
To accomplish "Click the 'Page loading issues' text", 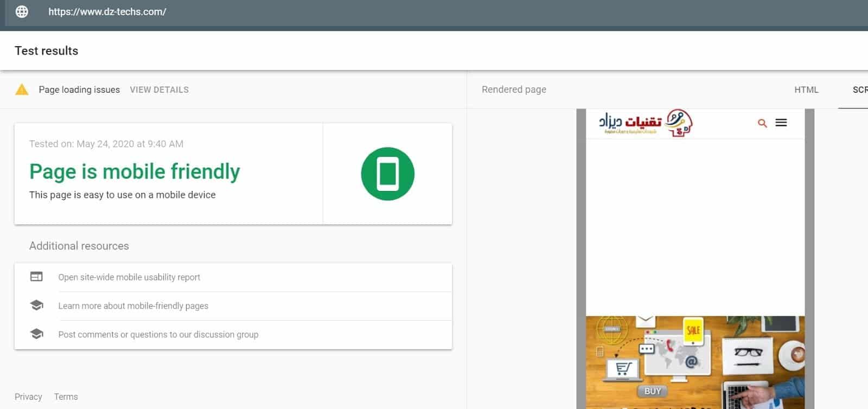I will pos(79,90).
